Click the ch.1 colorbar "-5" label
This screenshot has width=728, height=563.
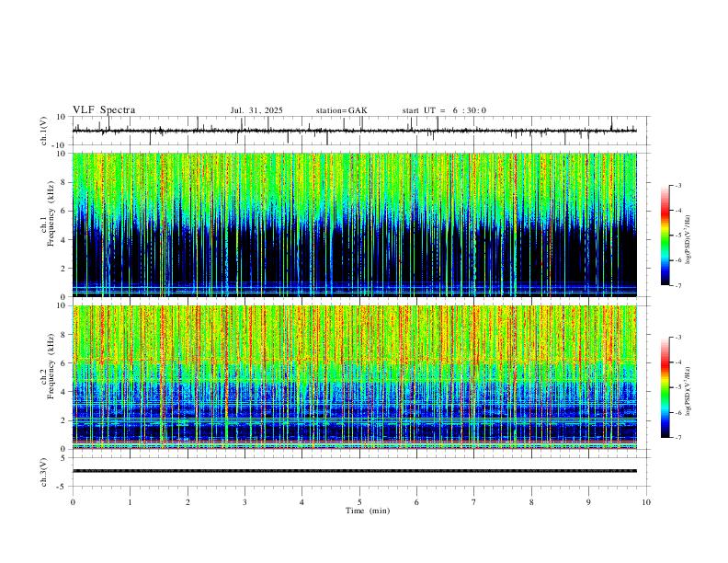pyautogui.click(x=678, y=236)
